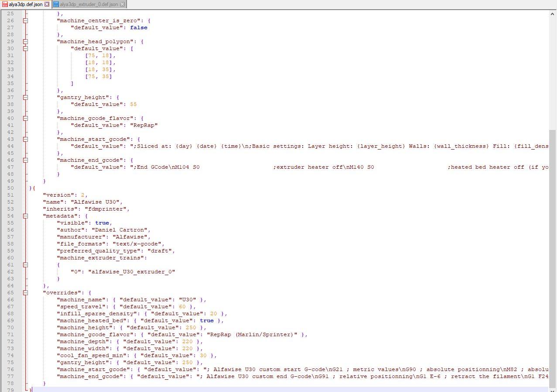Click the "machine_extruder_trains" key
Screen dimensions: 557x392
(100, 258)
